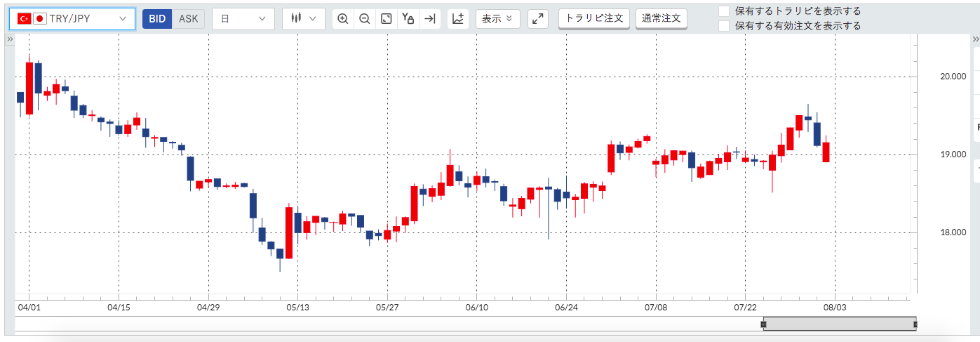Click the 20.000 price axis label
The height and width of the screenshot is (342, 980).
(x=953, y=77)
